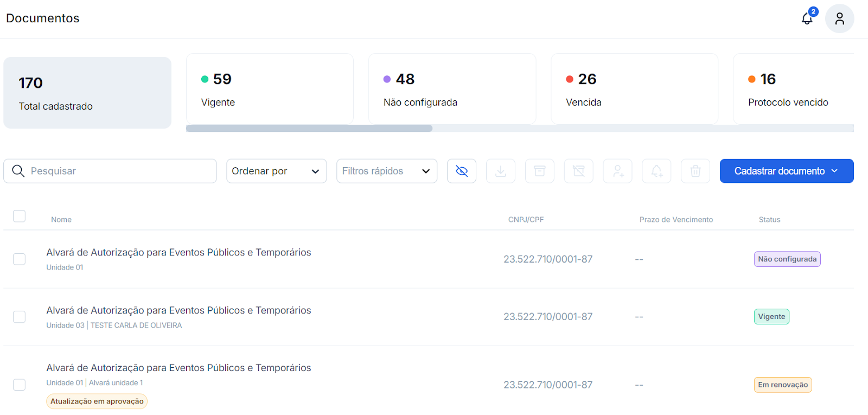Select the 170 Total cadastrado card
The image size is (868, 415).
[x=87, y=93]
